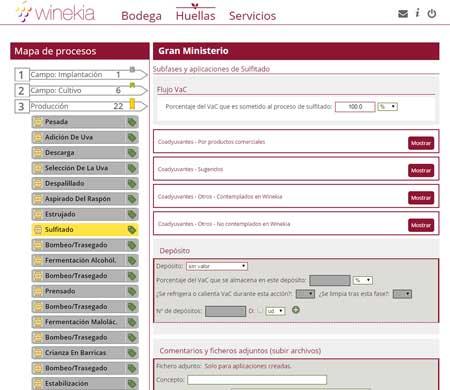Click the Winekia logo
450x390 pixels.
[x=56, y=12]
